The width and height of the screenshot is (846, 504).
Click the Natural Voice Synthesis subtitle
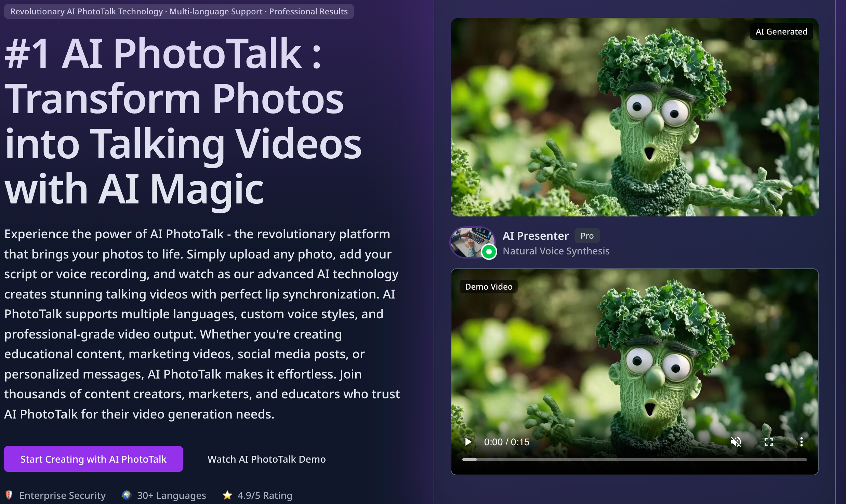pos(556,251)
